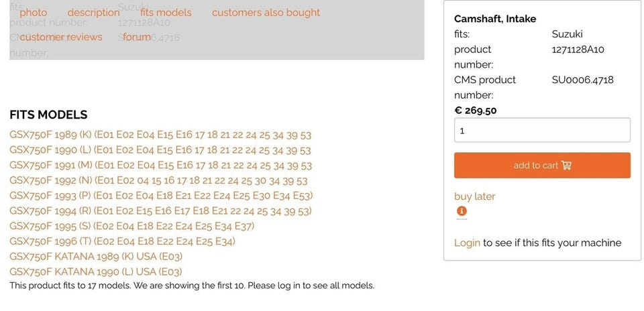Open the forum tab
Viewport: 644px width, 311px height.
(x=137, y=37)
